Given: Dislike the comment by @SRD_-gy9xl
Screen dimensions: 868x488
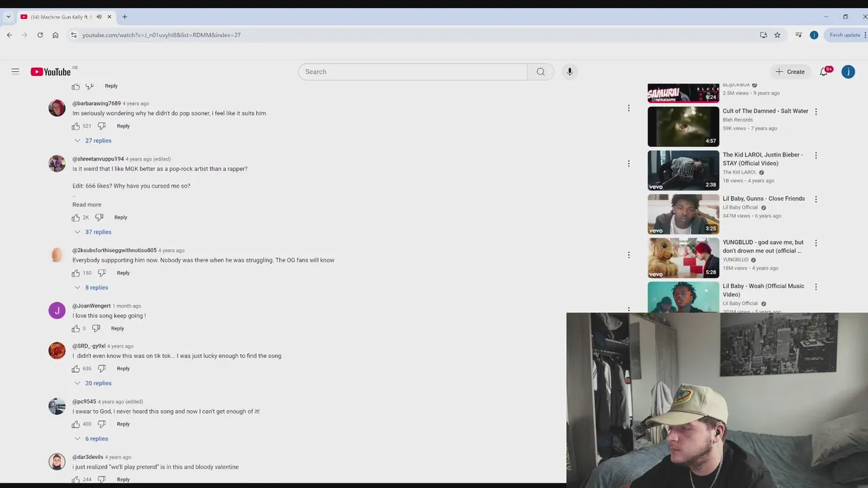Looking at the screenshot, I should point(102,369).
